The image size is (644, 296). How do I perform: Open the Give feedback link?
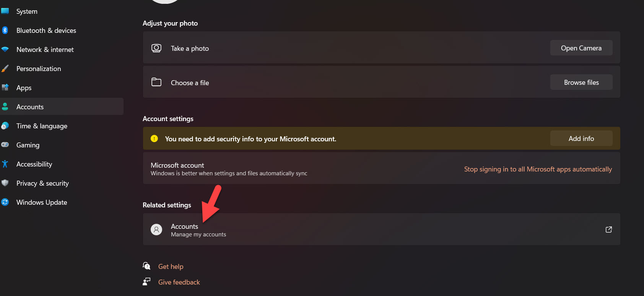point(179,282)
